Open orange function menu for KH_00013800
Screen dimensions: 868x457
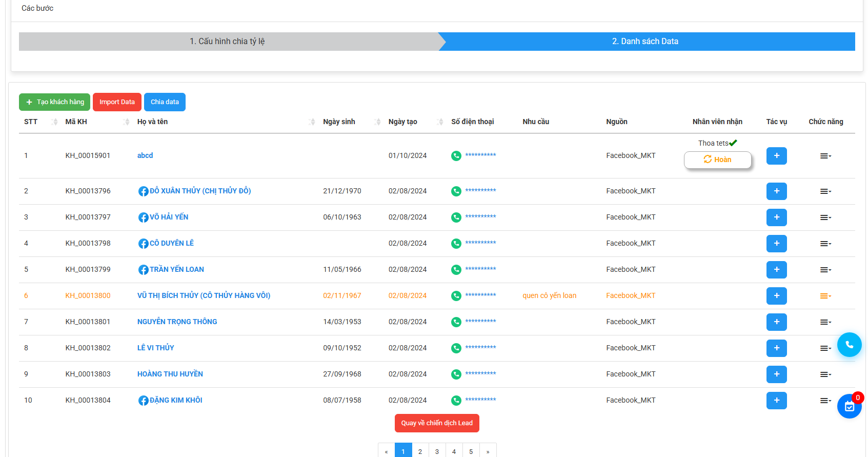point(825,296)
